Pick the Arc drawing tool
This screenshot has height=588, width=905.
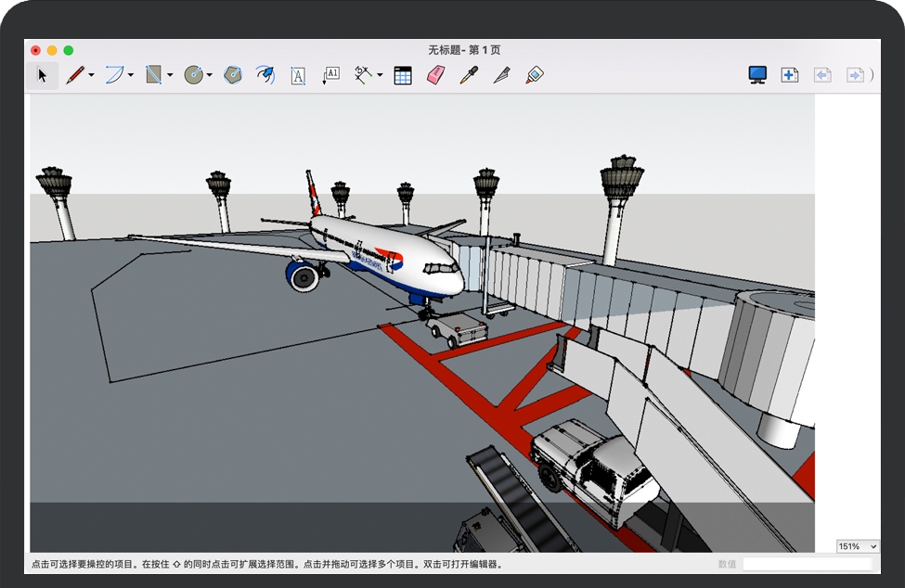tap(114, 75)
